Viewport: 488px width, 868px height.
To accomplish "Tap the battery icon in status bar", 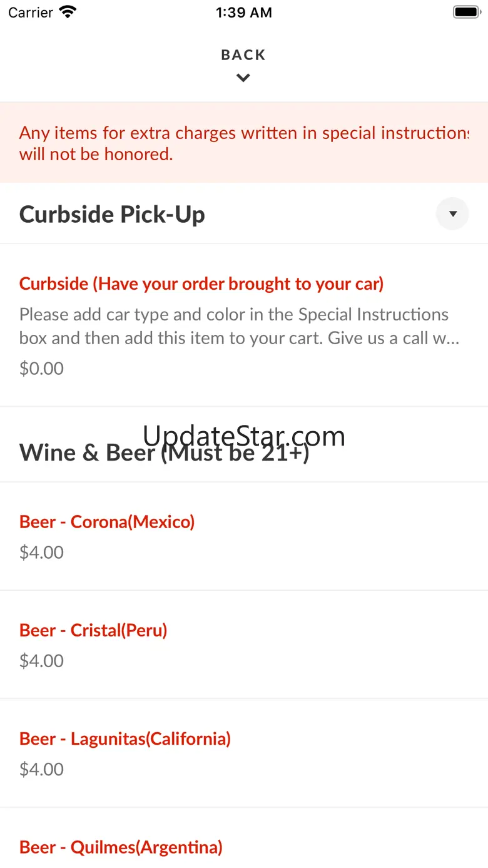I will coord(465,12).
